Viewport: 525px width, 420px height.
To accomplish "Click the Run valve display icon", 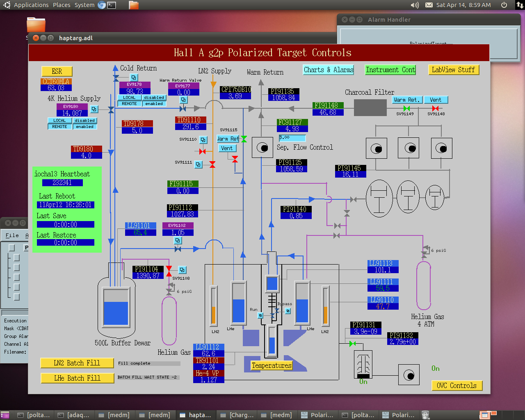I will (260, 315).
